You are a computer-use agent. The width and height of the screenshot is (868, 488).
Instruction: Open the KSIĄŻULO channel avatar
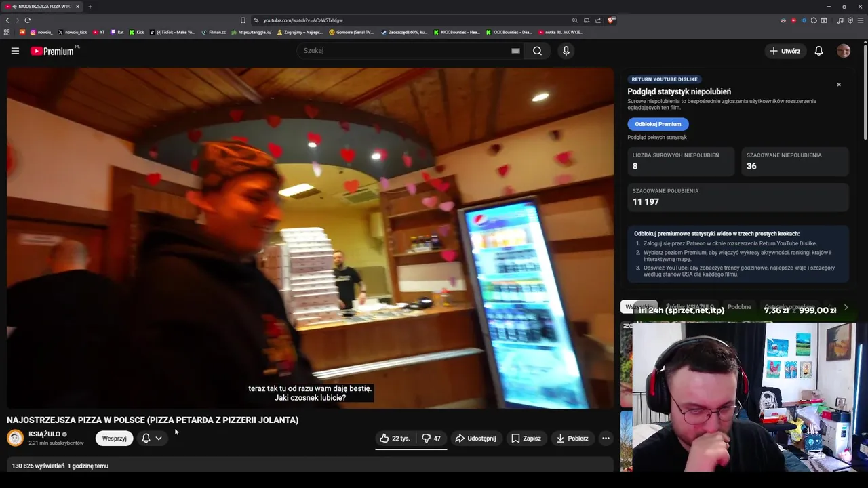pyautogui.click(x=15, y=438)
